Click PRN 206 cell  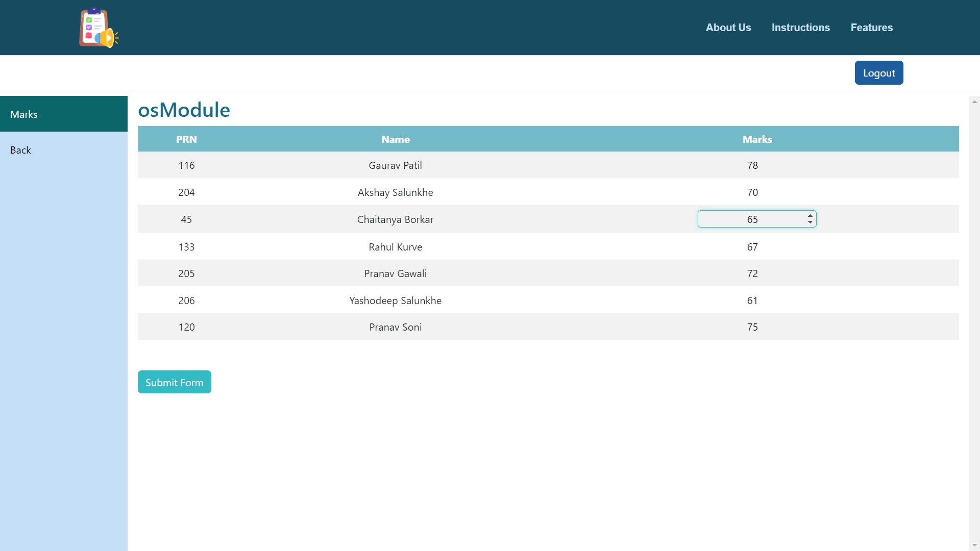tap(186, 300)
